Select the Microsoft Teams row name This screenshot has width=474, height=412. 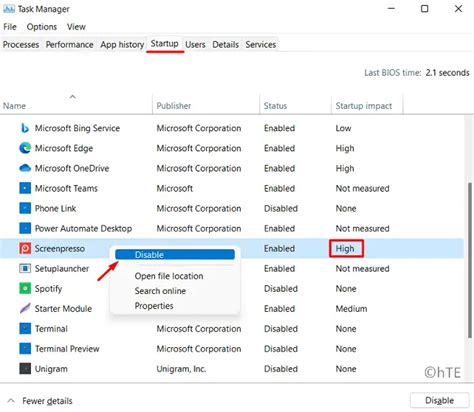66,188
